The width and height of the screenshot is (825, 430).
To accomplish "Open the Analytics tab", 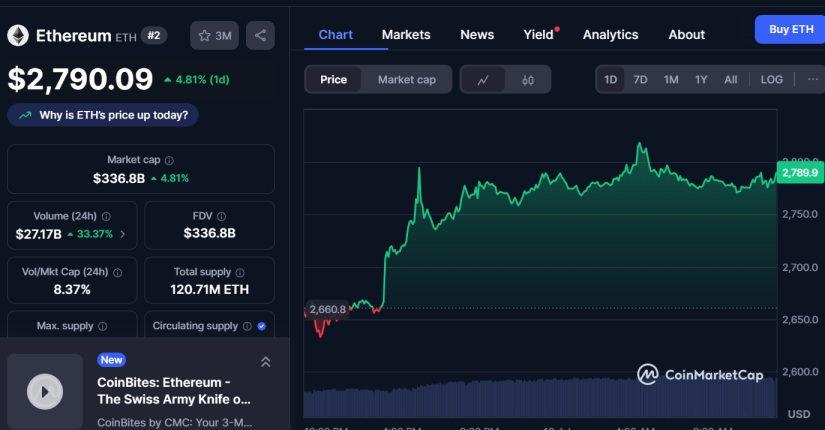I will pos(610,35).
